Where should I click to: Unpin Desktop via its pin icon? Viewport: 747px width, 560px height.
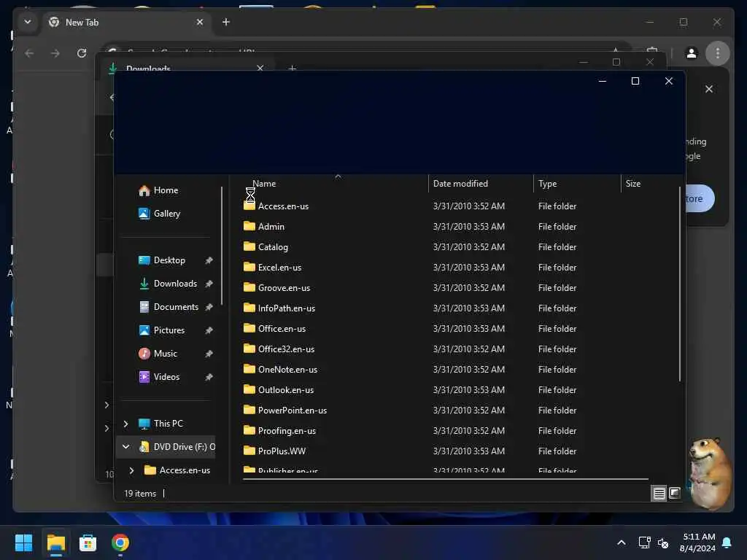coord(209,260)
